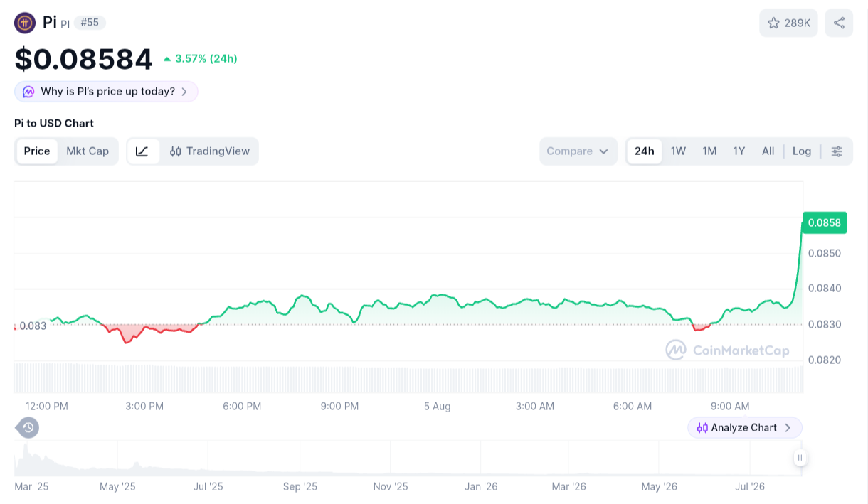Open the Compare dropdown
The width and height of the screenshot is (868, 504).
click(578, 151)
